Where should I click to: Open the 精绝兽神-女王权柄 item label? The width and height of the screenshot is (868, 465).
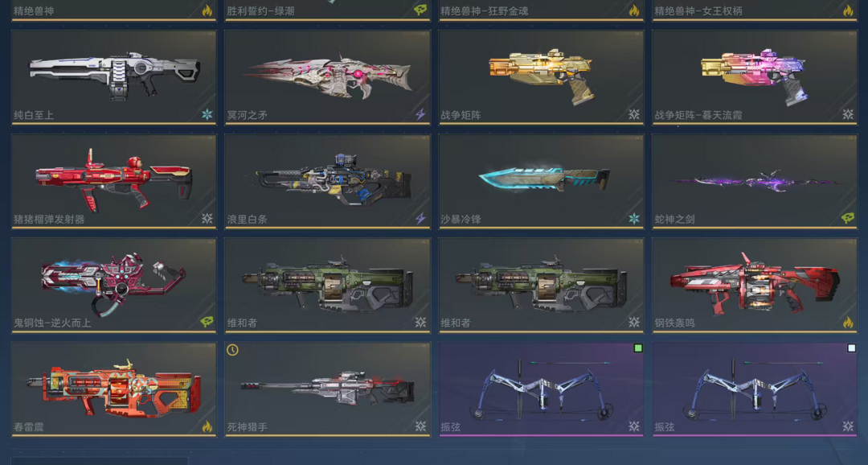click(x=698, y=10)
